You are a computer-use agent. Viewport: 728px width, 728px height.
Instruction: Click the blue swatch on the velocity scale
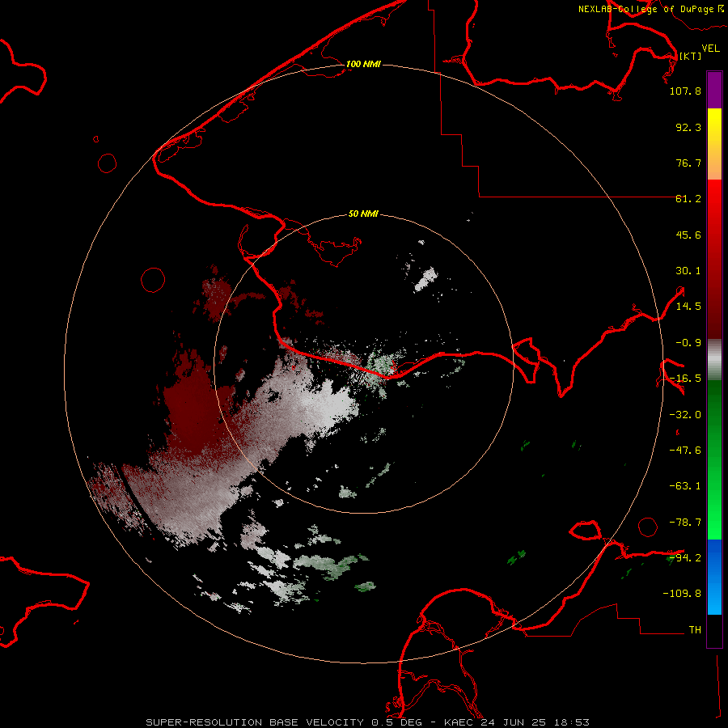point(714,577)
